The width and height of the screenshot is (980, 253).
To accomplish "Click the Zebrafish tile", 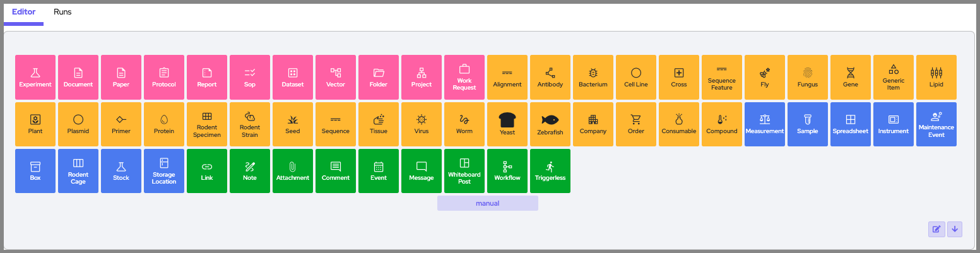I will click(x=550, y=124).
